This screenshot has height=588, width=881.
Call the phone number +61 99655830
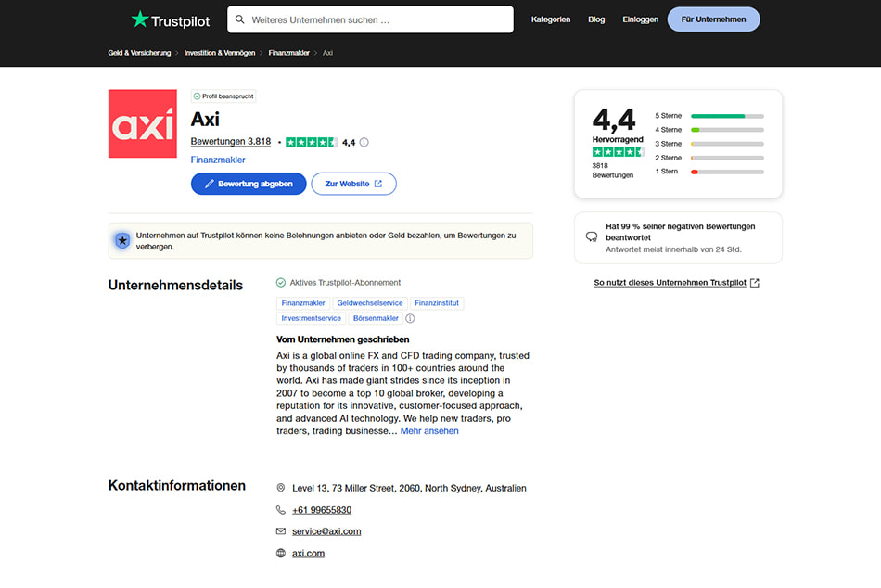tap(322, 510)
